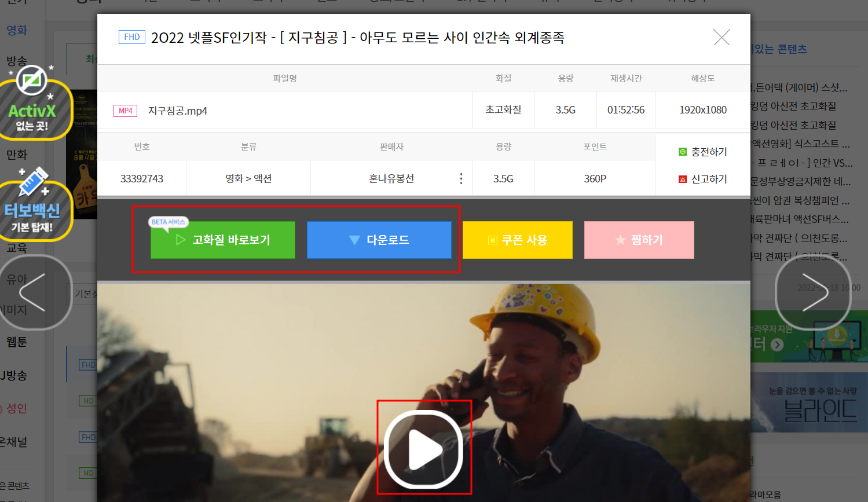Click category 영화 > 액션

click(x=248, y=178)
